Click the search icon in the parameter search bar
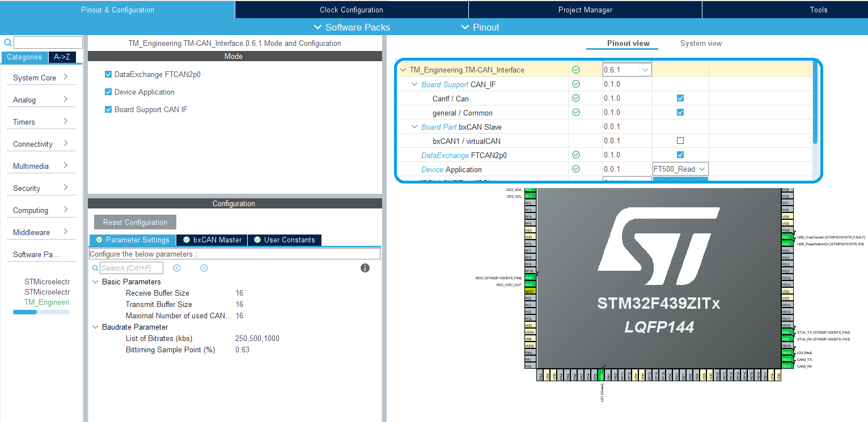 [x=95, y=268]
